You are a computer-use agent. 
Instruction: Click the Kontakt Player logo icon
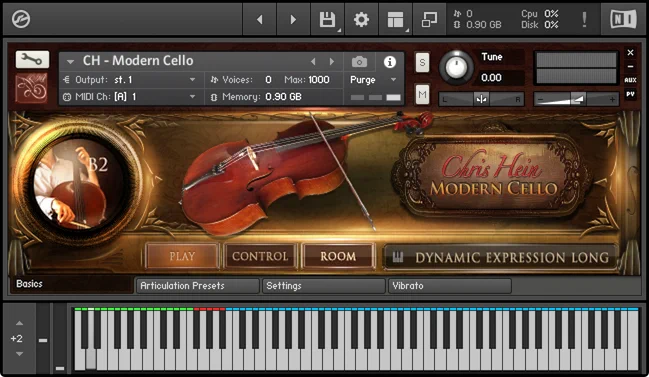click(21, 19)
